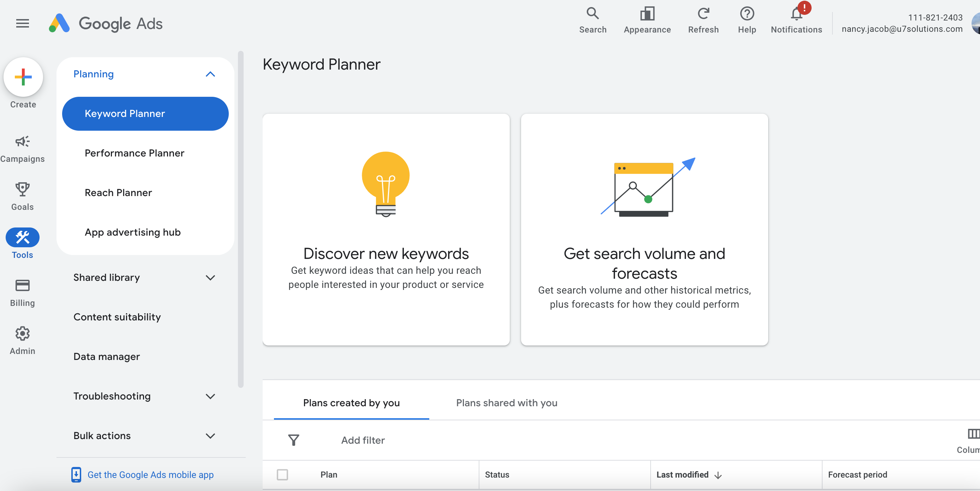Choose Get search volume and forecasts card
980x491 pixels.
click(x=644, y=230)
